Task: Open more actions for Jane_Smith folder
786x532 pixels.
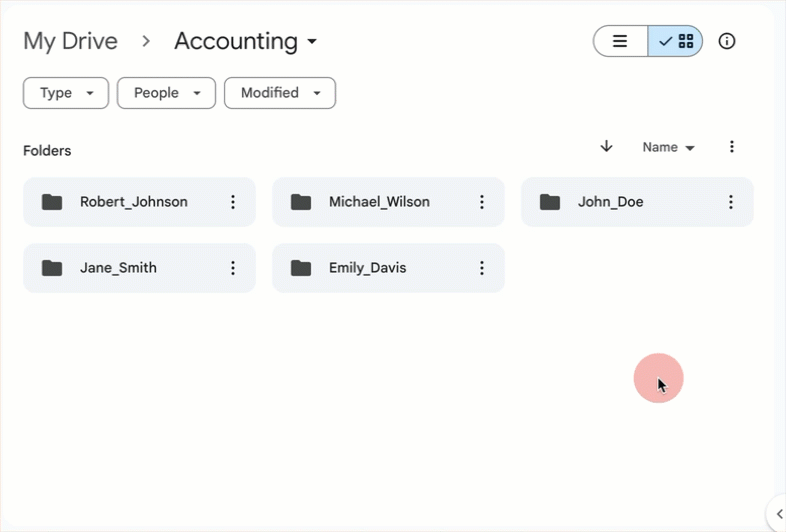Action: pos(233,268)
